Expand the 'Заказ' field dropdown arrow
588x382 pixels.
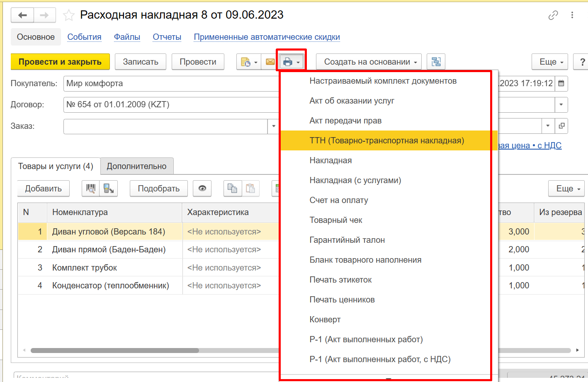[x=273, y=126]
